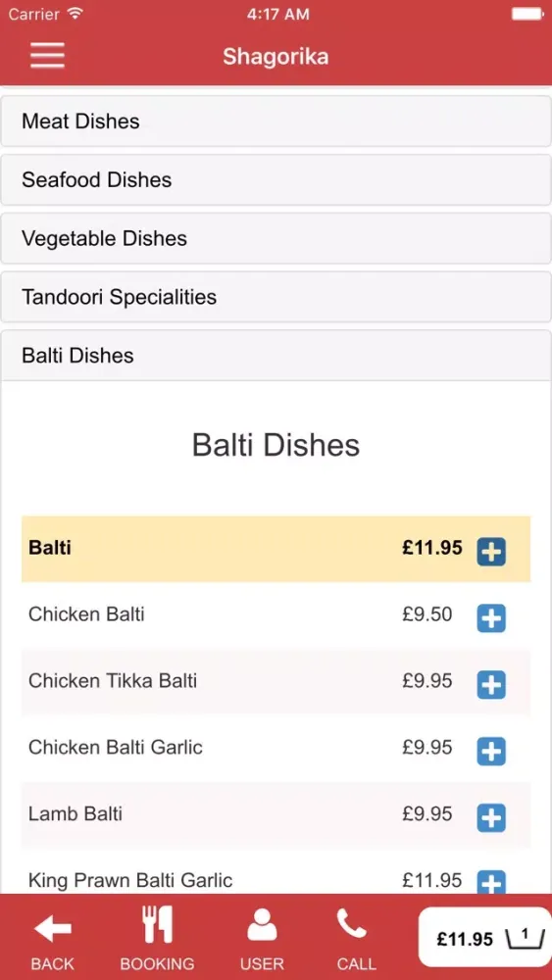
Task: Add Chicken Tikka Balti using plus icon
Action: [491, 685]
